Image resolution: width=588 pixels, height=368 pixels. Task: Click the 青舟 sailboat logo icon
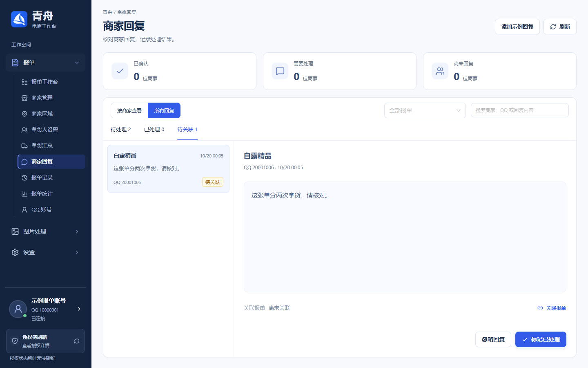click(19, 19)
